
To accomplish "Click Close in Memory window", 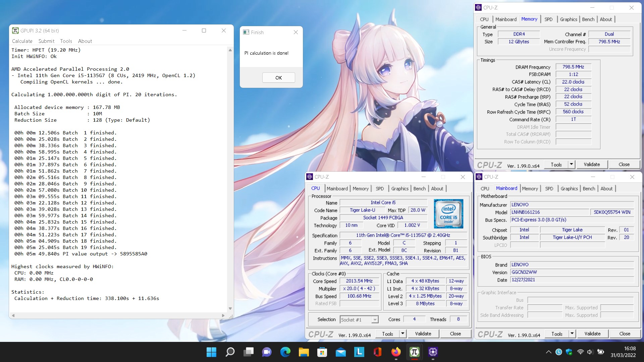I will tap(624, 165).
